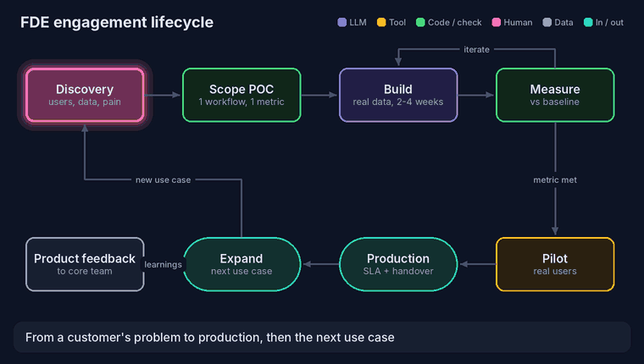Click the teal In / out legend swatch
Screen dimensions: 644x364
pos(588,22)
